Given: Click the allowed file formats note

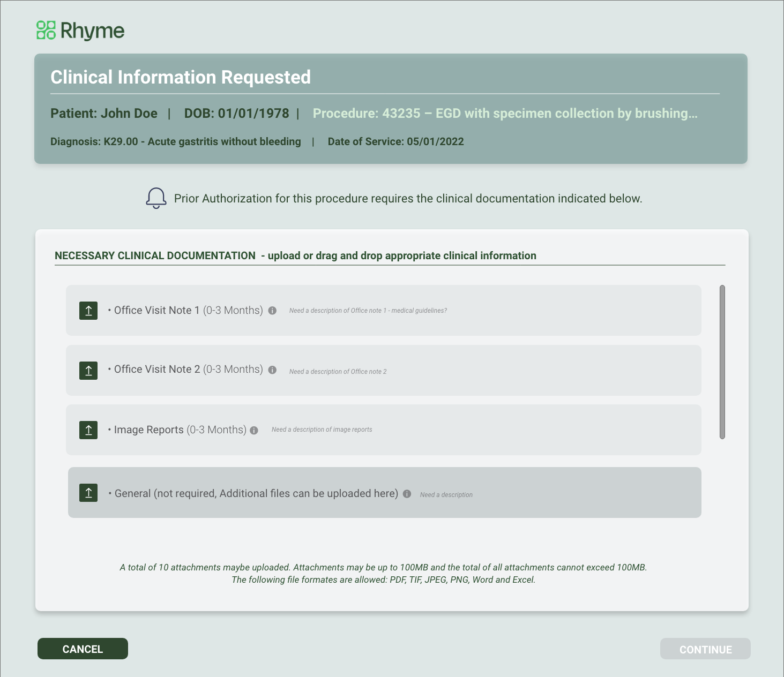Looking at the screenshot, I should (x=384, y=580).
